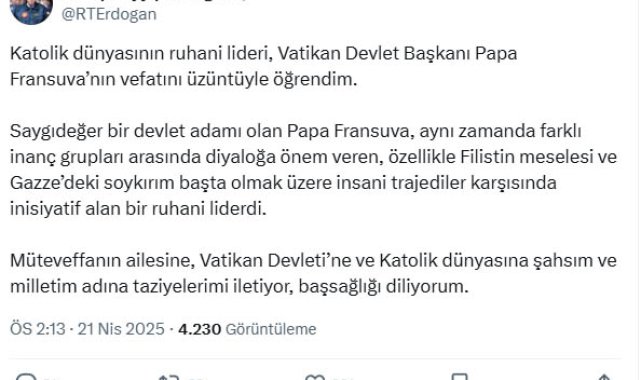Click the retweet arrows icon
641x380 pixels.
pos(169,377)
